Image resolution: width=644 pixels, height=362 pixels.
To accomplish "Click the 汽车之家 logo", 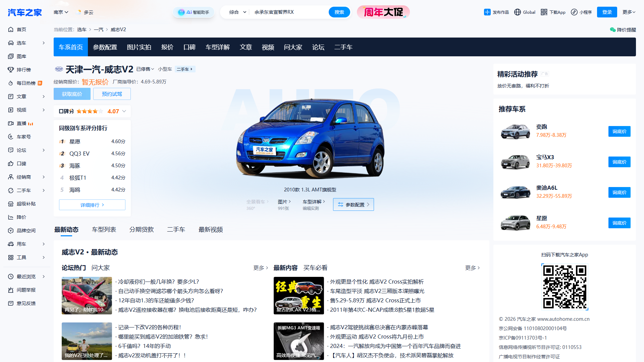I will [x=25, y=12].
